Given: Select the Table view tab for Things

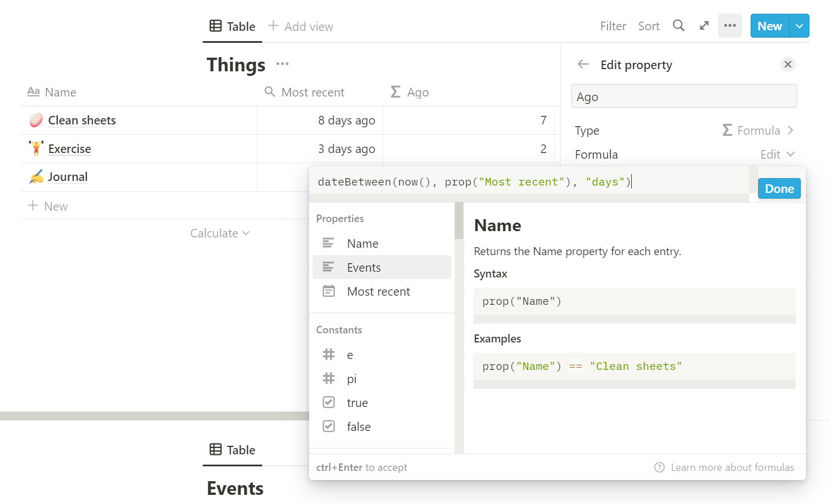Looking at the screenshot, I should pos(232,26).
